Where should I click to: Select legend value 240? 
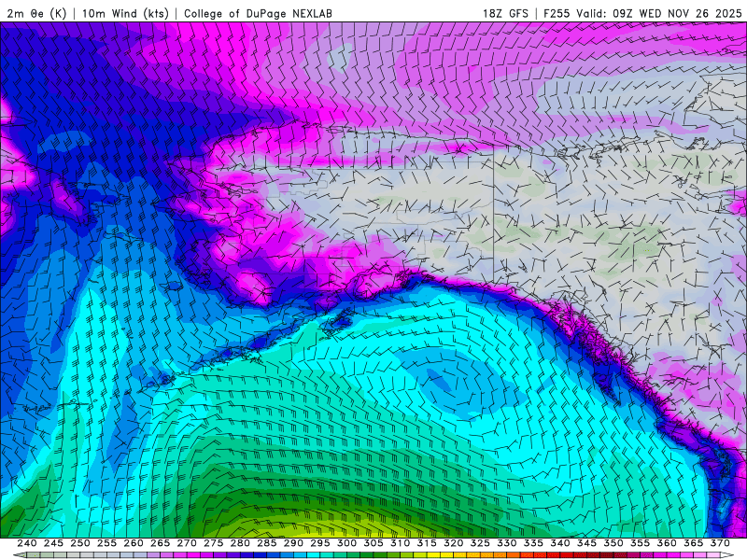click(x=27, y=543)
